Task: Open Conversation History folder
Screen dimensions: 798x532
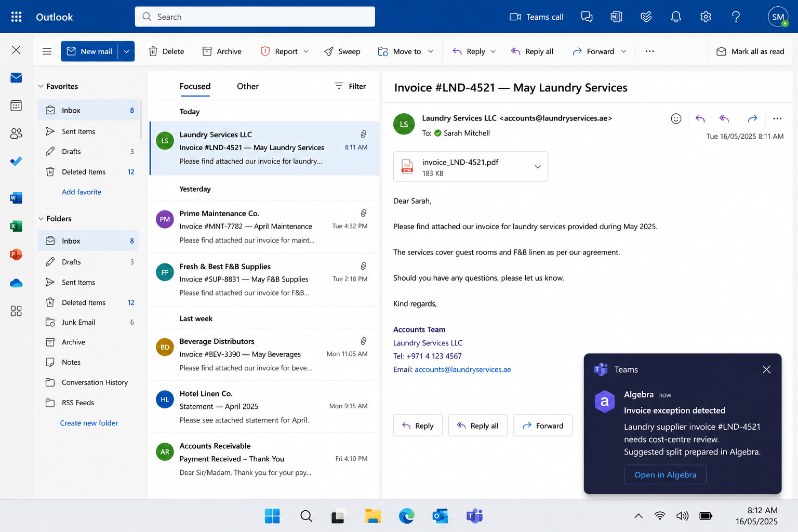Action: pos(88,382)
